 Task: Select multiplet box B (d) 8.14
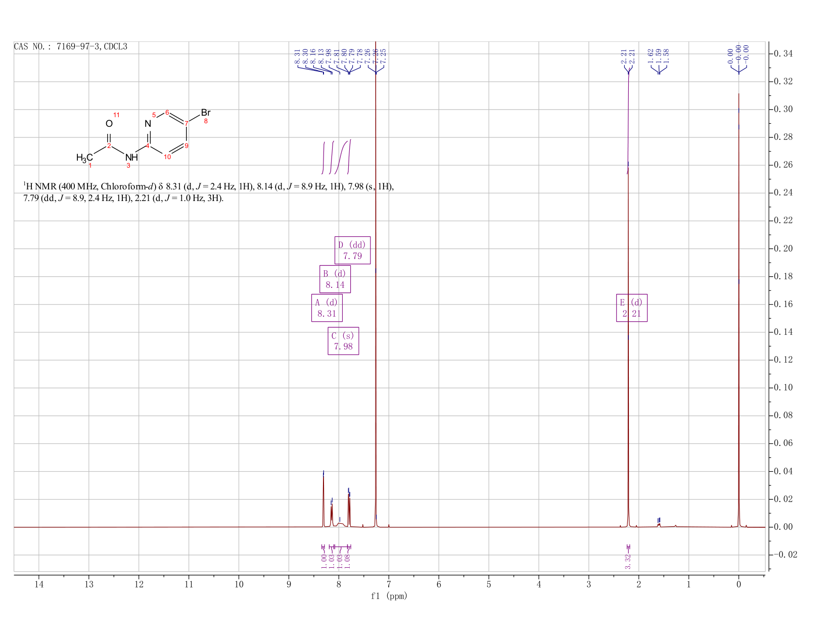pos(335,279)
